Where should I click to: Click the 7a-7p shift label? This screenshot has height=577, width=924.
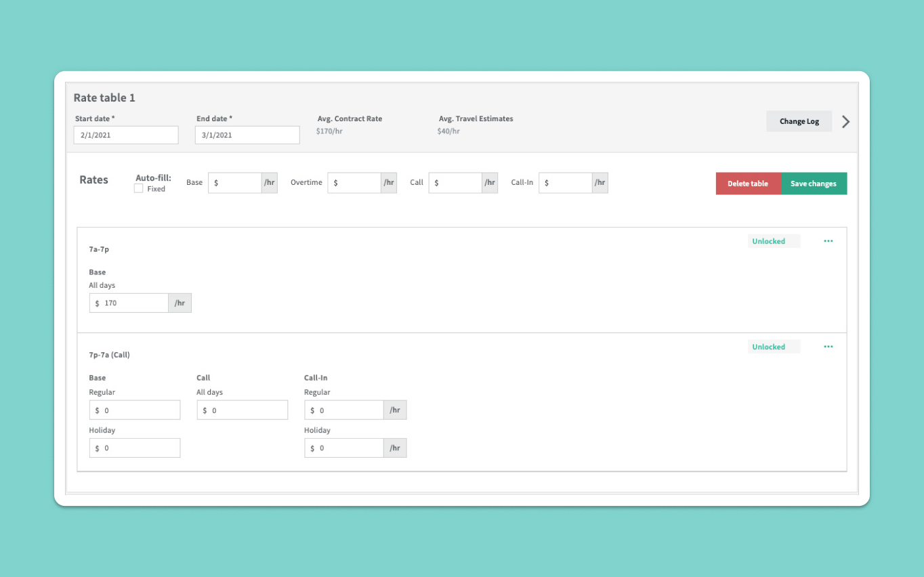(x=99, y=249)
